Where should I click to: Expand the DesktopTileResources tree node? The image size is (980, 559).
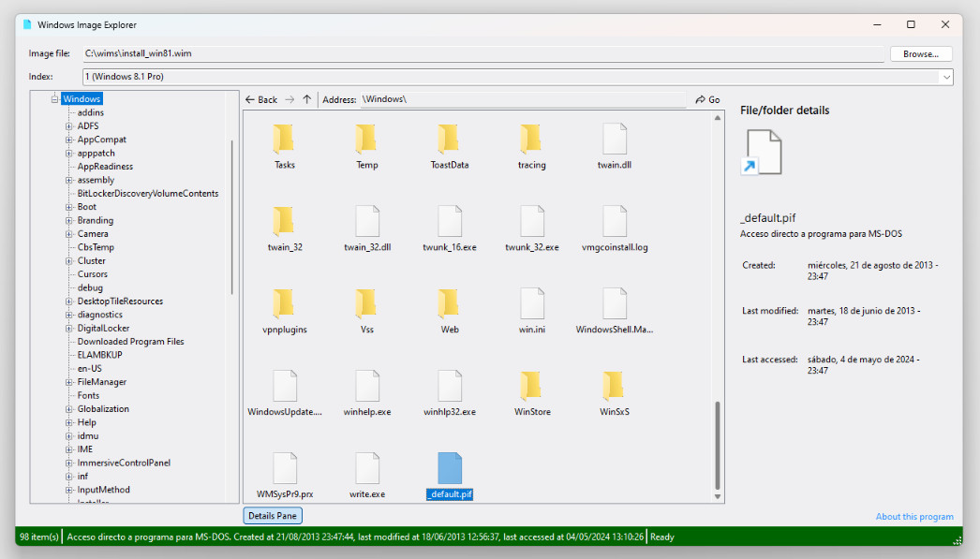click(x=68, y=302)
